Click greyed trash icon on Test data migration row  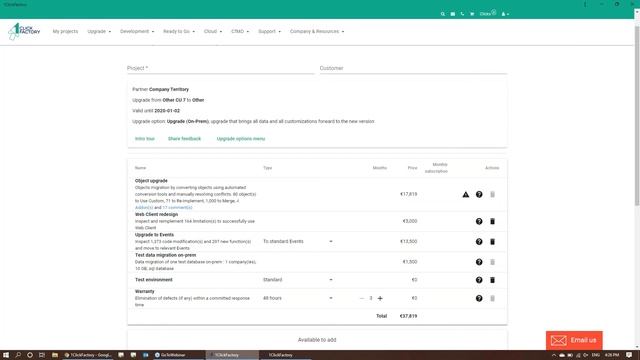tap(493, 262)
